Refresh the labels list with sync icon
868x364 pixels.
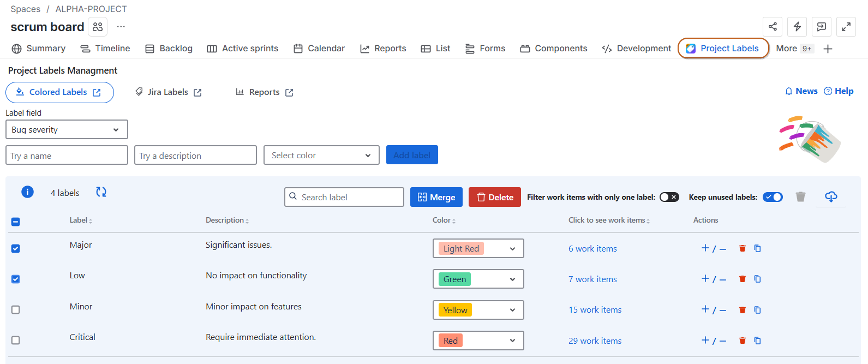click(101, 192)
